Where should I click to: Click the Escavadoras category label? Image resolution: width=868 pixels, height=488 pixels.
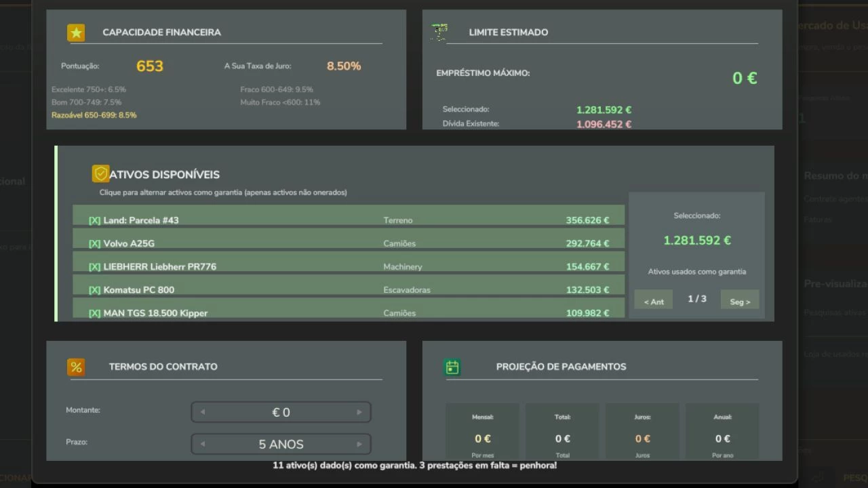point(407,289)
